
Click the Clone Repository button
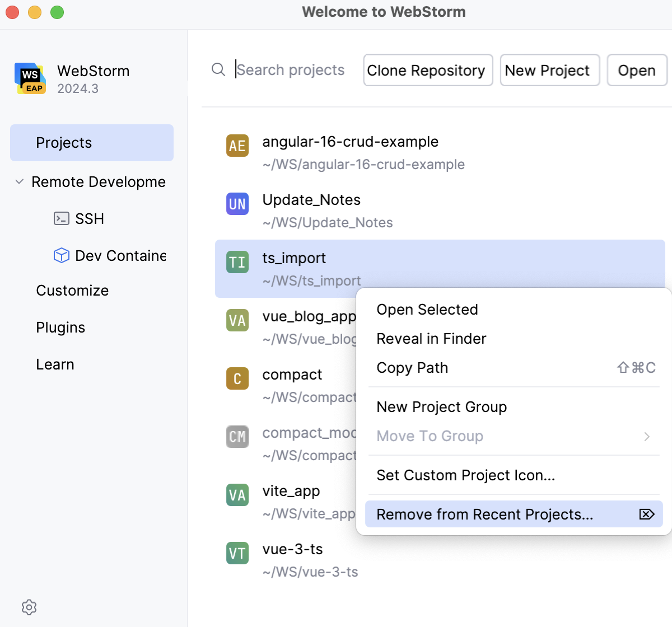(427, 70)
